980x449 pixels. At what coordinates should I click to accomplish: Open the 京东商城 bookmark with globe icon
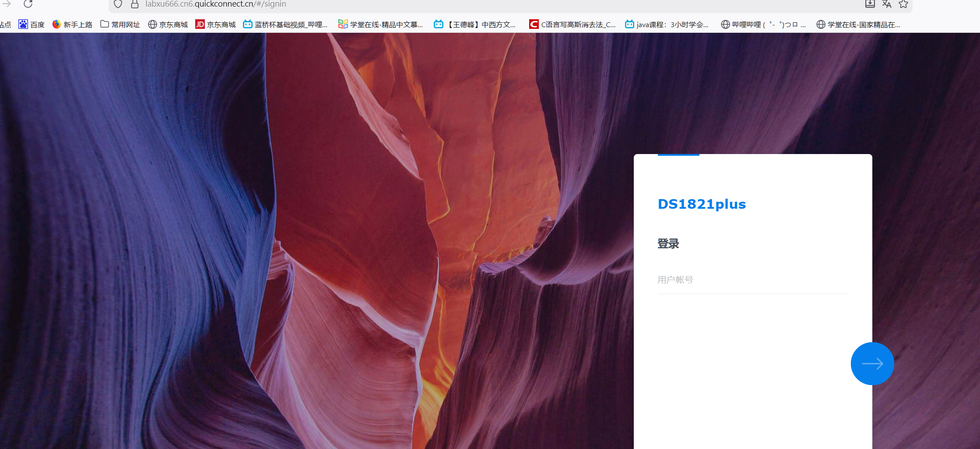(168, 25)
